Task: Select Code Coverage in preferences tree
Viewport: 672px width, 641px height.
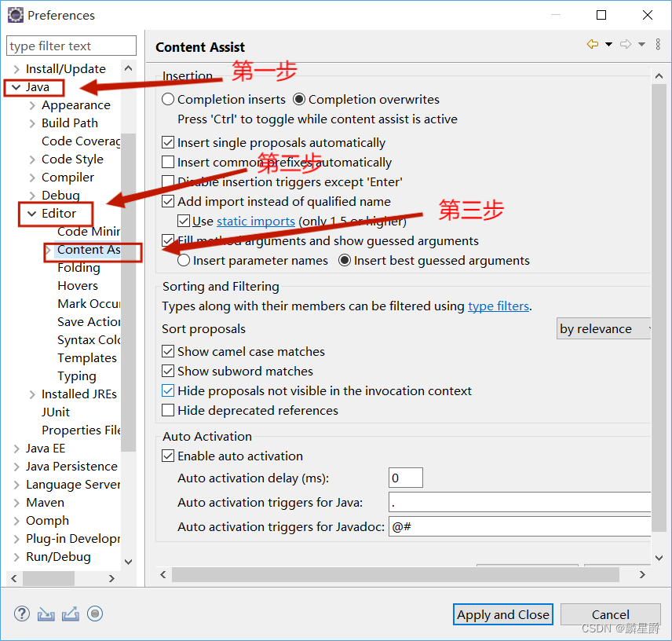Action: (81, 141)
